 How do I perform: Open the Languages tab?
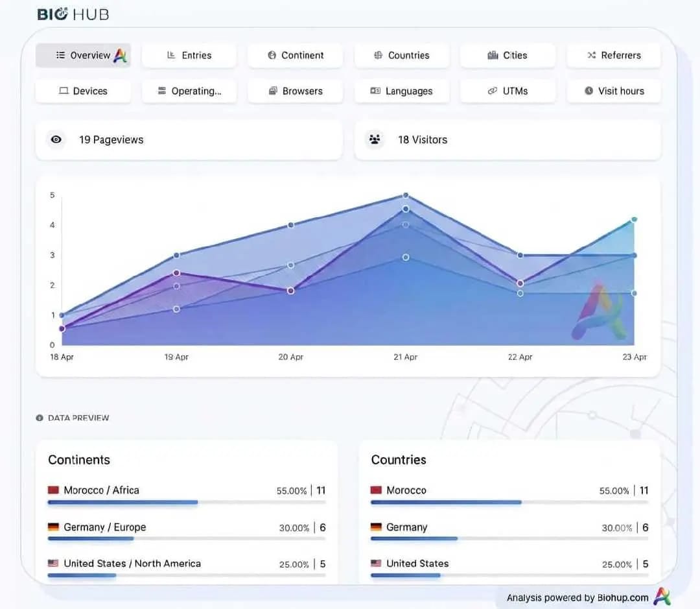pyautogui.click(x=401, y=91)
